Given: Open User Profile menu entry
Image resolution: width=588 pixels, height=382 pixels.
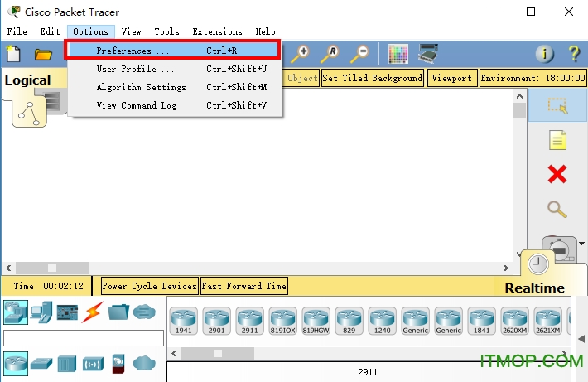Looking at the screenshot, I should pyautogui.click(x=173, y=69).
